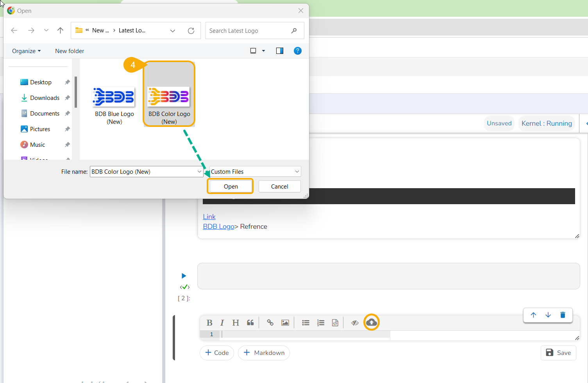The image size is (588, 383).
Task: Click the green check code validation icon
Action: [x=185, y=287]
